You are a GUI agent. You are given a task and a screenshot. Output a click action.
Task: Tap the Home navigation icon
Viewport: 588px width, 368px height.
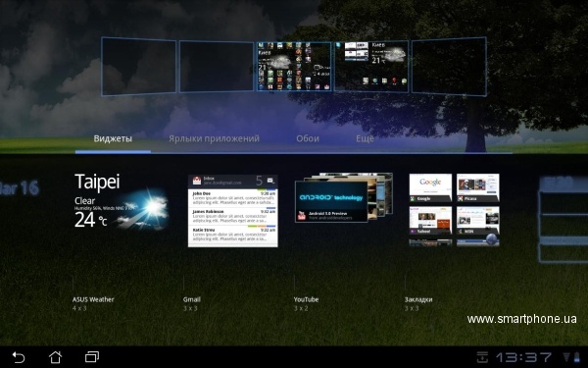(x=55, y=357)
